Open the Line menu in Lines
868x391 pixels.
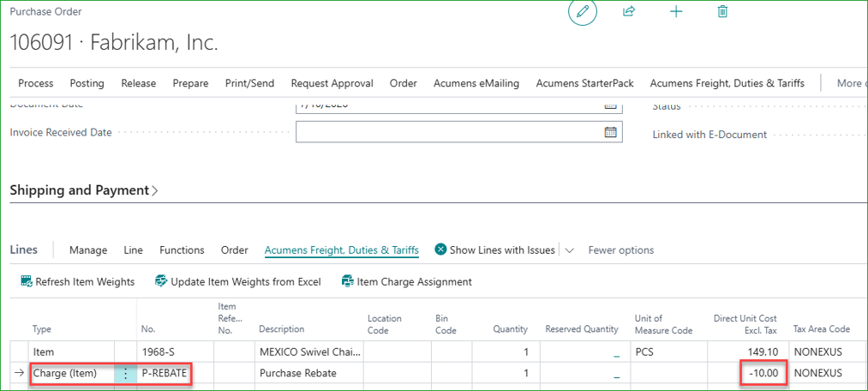click(x=134, y=250)
